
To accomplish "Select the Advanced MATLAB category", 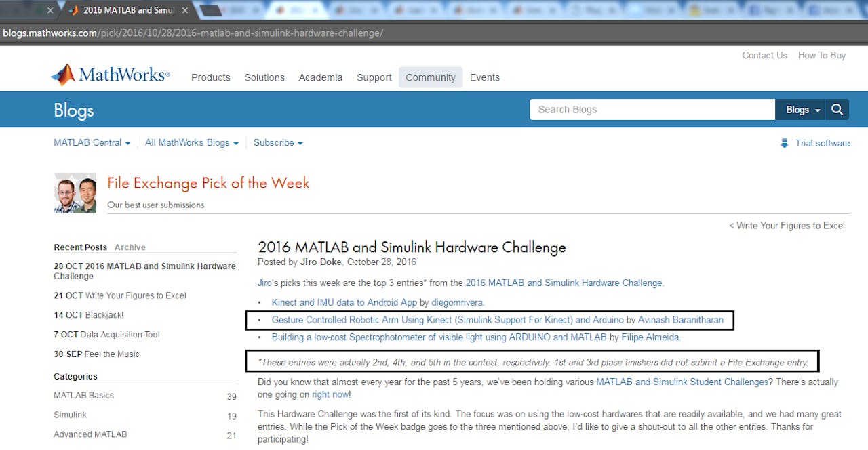I will (90, 434).
